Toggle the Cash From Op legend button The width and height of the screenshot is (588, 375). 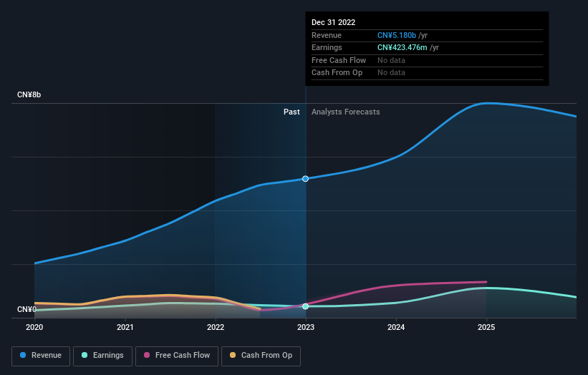click(x=261, y=356)
